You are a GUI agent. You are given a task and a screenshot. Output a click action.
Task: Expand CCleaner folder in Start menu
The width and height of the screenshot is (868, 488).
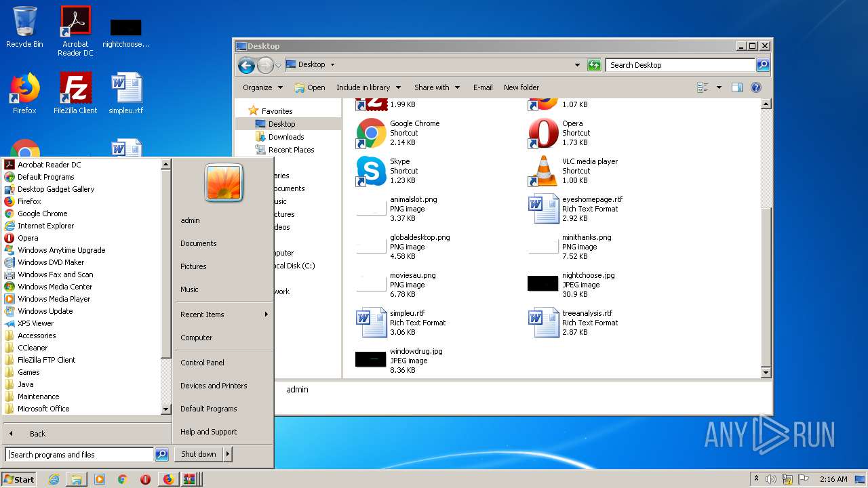pos(33,348)
